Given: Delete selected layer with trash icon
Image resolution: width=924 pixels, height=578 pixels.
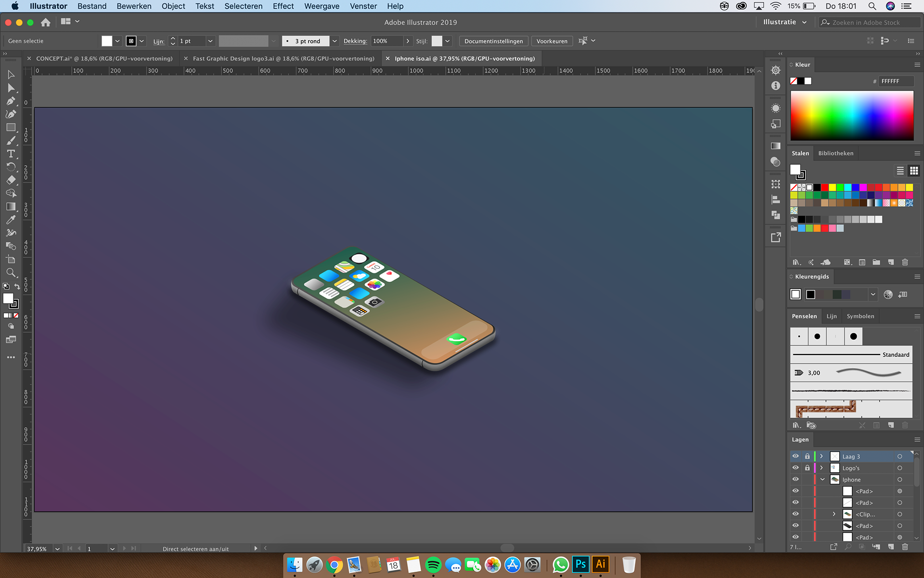Looking at the screenshot, I should (905, 547).
